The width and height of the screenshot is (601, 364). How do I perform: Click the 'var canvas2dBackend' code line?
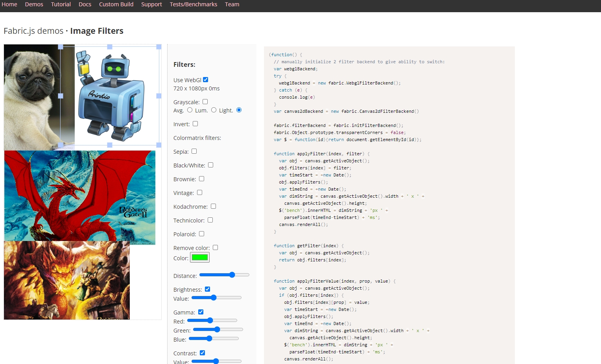click(x=346, y=111)
